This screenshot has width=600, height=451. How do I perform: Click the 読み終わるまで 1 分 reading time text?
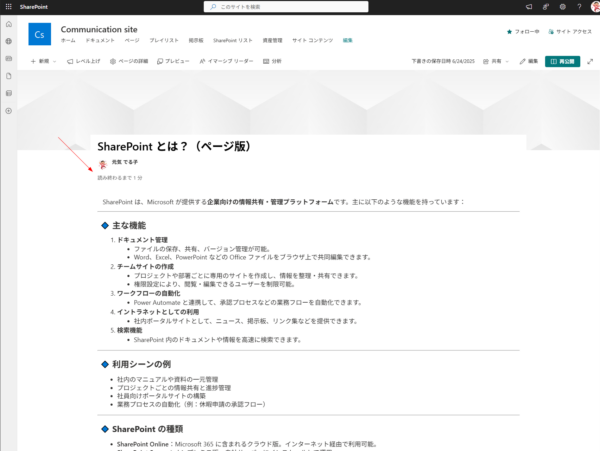(120, 178)
